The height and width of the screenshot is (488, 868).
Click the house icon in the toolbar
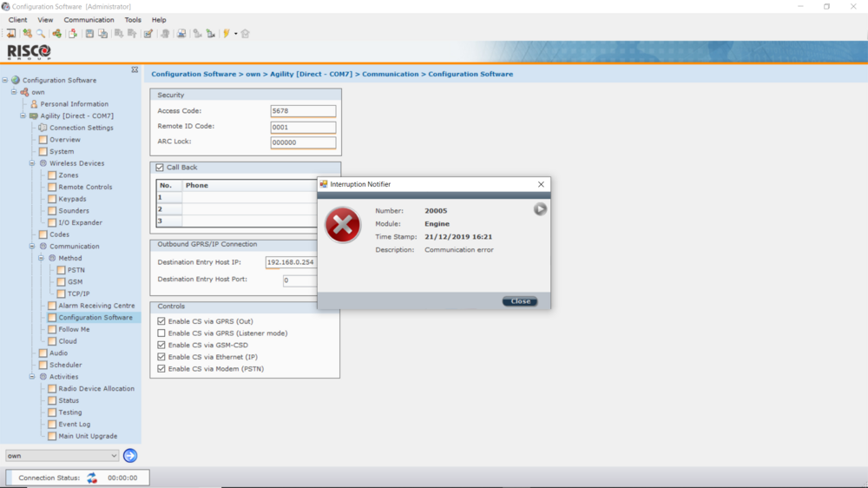tap(245, 34)
